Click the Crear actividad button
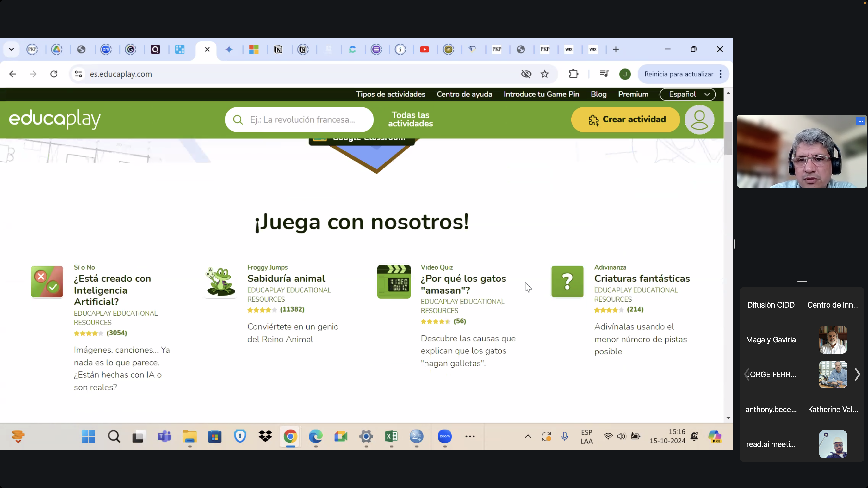Image resolution: width=868 pixels, height=488 pixels. pos(625,119)
